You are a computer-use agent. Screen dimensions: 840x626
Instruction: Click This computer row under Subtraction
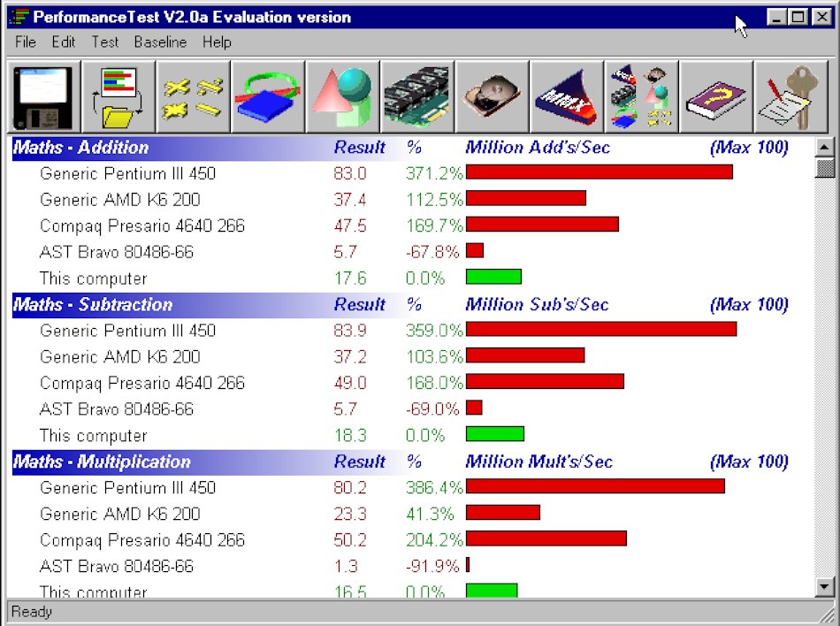pos(93,435)
